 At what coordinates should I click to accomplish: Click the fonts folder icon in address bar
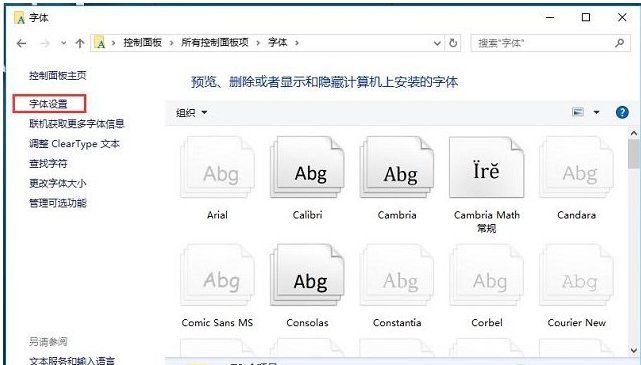[x=100, y=43]
